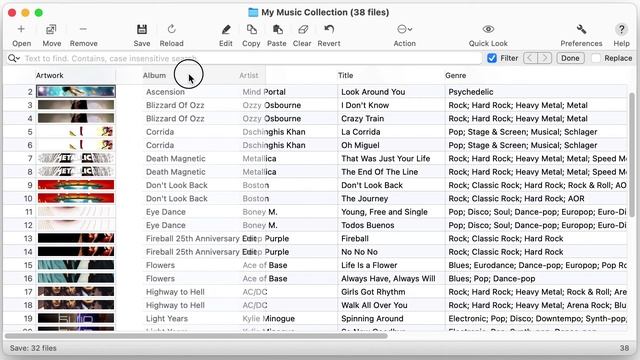Viewport: 640px width, 360px height.
Task: Click the title 'No No No'
Action: click(x=359, y=252)
